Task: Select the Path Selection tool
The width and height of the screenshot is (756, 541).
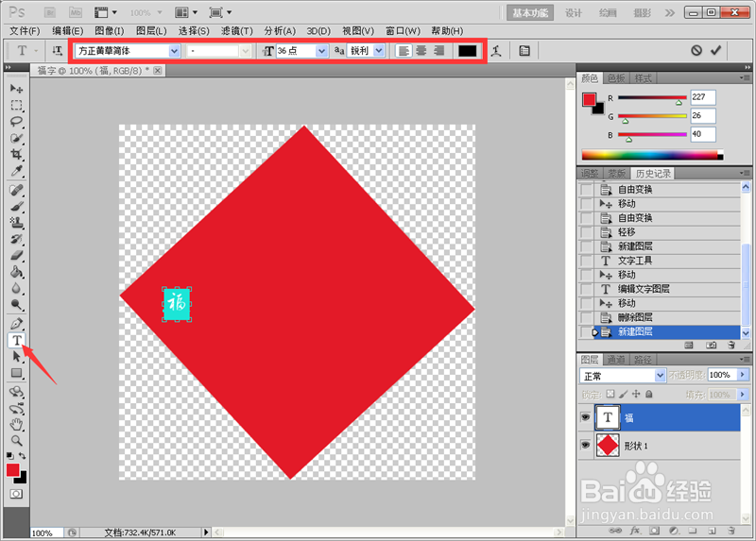Action: tap(16, 357)
